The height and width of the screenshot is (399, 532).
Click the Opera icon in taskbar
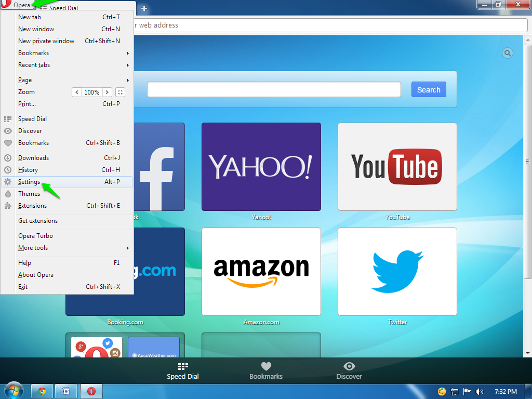tap(91, 391)
